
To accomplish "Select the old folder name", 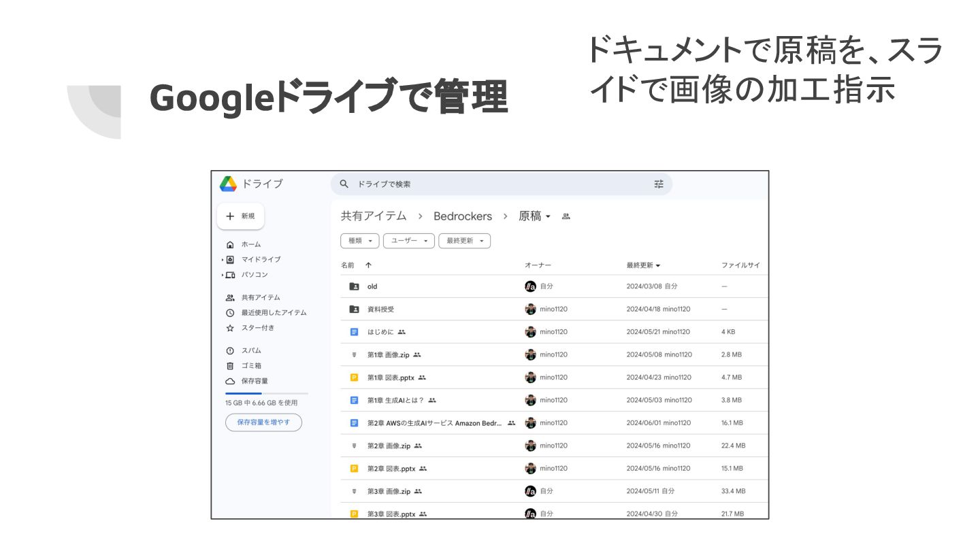I will (372, 286).
